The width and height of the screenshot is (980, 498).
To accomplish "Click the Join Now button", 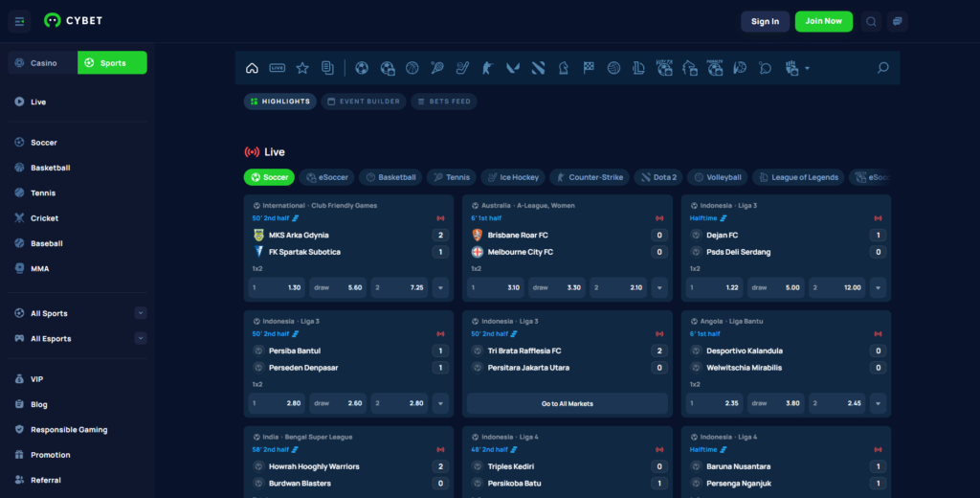I will pos(824,21).
